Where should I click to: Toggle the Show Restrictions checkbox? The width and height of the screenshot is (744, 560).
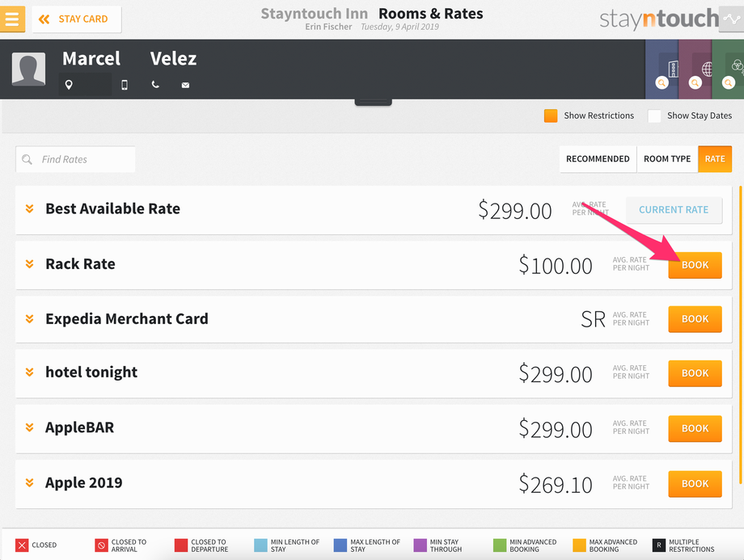[551, 116]
